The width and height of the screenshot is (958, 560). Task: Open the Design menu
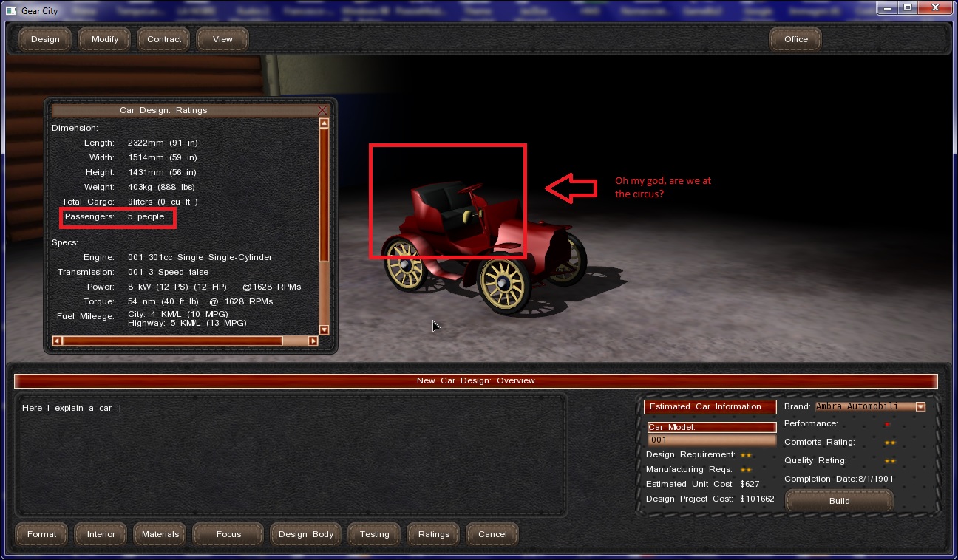pyautogui.click(x=45, y=39)
